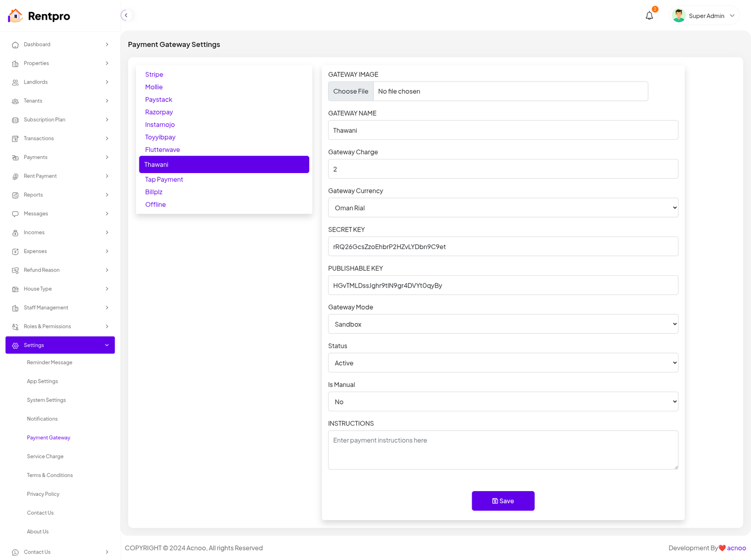Click the Rentpro house logo
This screenshot has width=751, height=560.
15,15
